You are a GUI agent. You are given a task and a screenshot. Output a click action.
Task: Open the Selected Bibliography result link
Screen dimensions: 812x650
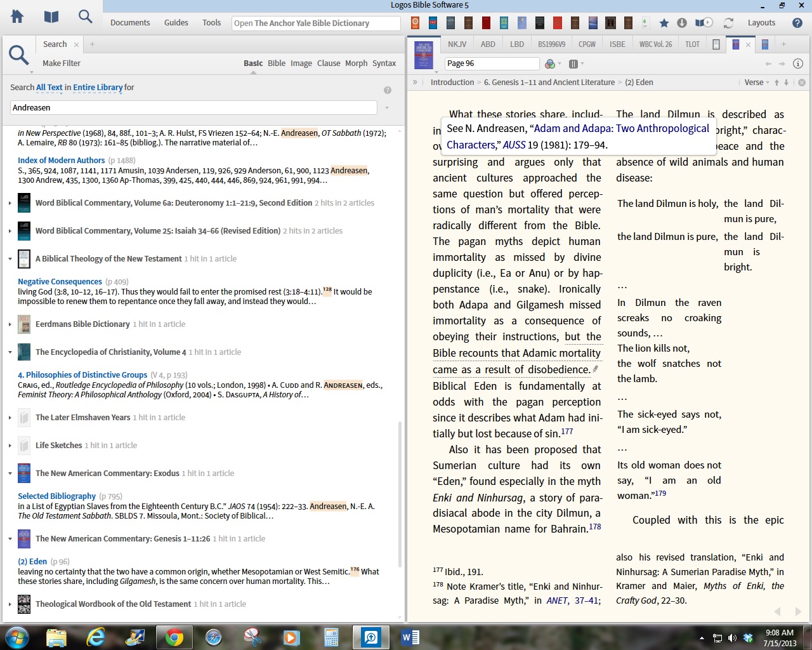click(x=56, y=496)
